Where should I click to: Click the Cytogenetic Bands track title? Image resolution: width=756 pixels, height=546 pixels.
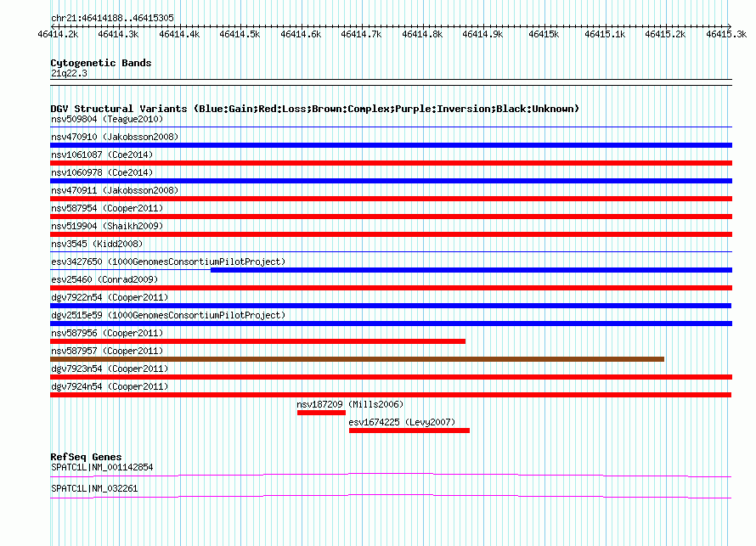click(x=101, y=63)
